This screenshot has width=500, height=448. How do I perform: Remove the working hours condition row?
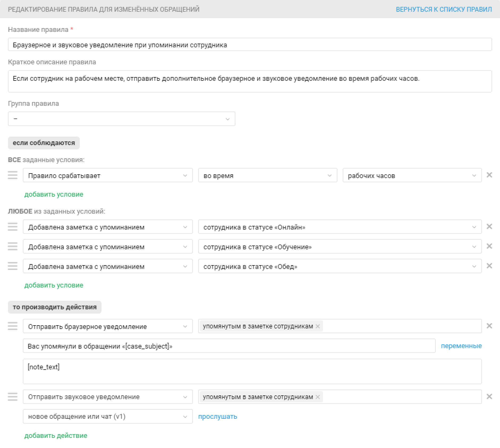click(x=489, y=175)
